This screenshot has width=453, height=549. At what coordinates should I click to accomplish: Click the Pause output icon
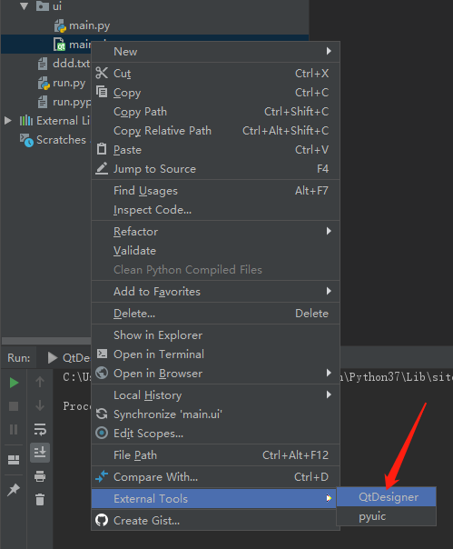[x=14, y=429]
